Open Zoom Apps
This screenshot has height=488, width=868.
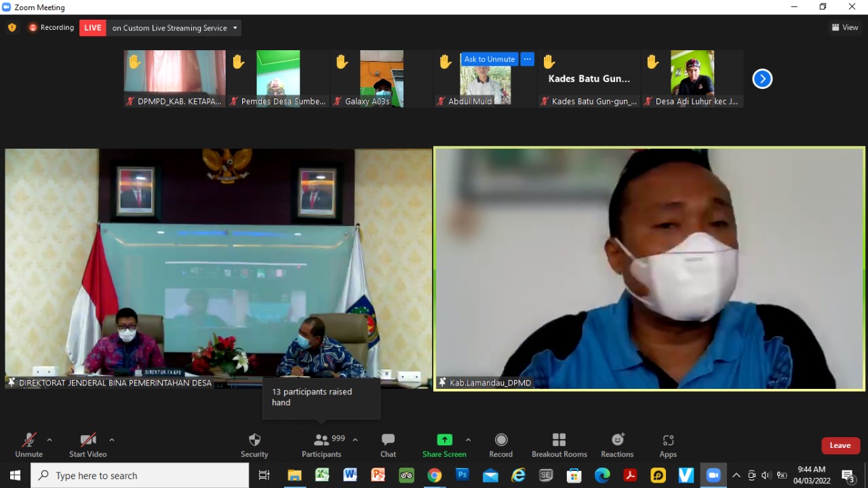click(x=668, y=445)
